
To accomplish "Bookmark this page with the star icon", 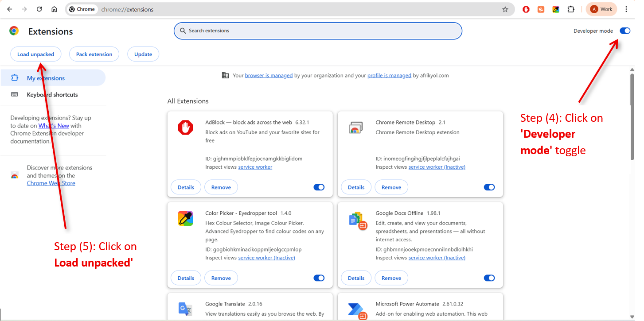I will pos(505,9).
